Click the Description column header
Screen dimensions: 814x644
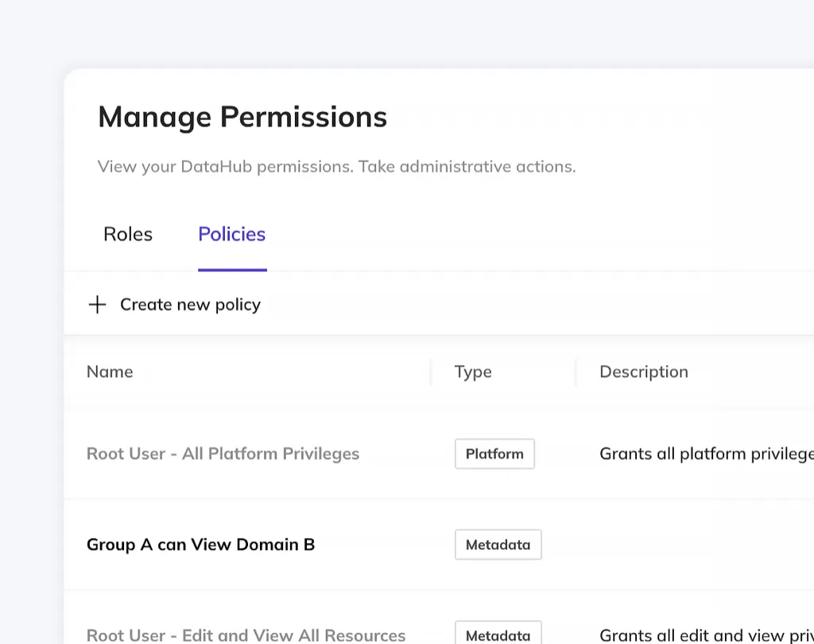(643, 372)
